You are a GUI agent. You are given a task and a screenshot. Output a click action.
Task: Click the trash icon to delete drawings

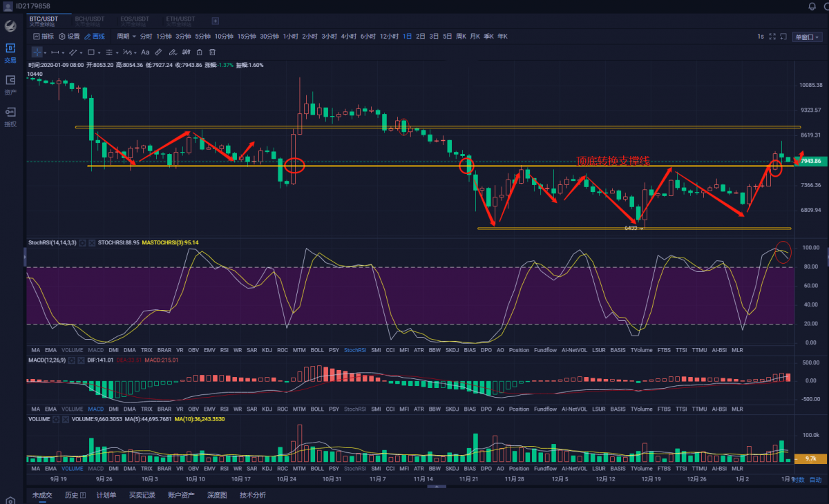pos(212,52)
